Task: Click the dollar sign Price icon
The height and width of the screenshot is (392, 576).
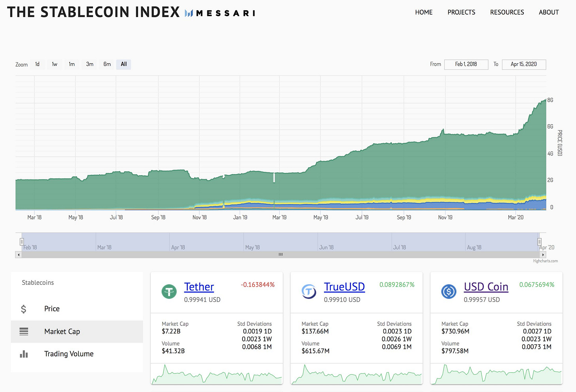Action: pyautogui.click(x=24, y=309)
